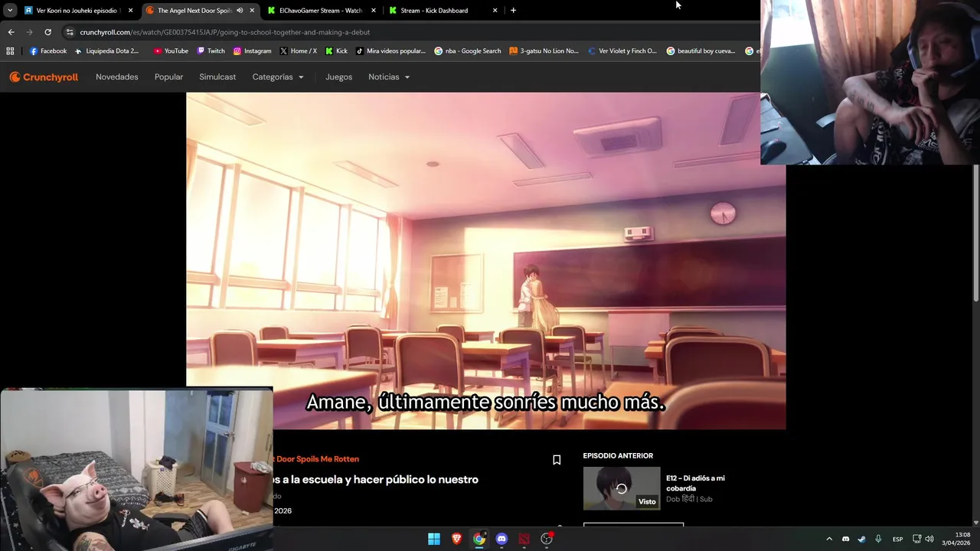Open the Popular section
Screen dimensions: 980x551
point(168,77)
